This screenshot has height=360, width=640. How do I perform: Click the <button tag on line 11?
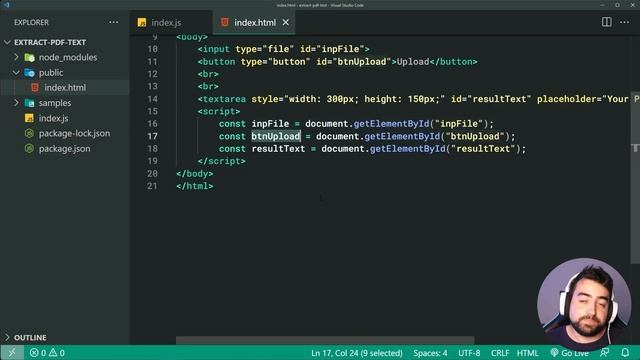216,62
